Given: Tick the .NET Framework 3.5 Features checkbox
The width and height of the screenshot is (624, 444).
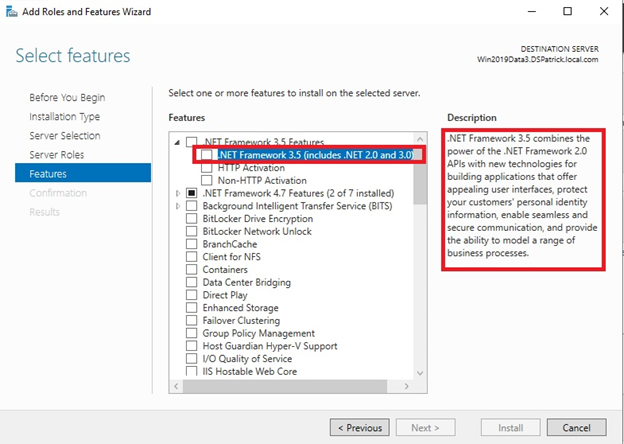Looking at the screenshot, I should click(x=191, y=142).
